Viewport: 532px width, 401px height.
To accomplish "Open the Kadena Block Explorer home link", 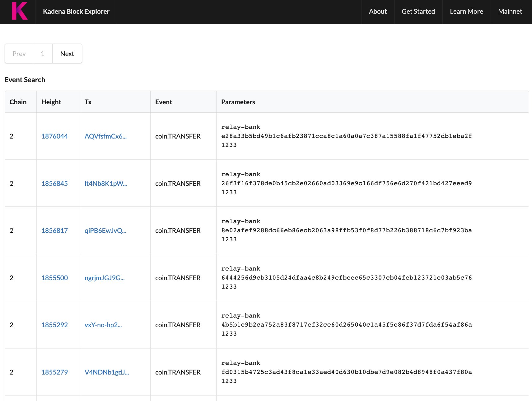I will click(x=76, y=11).
